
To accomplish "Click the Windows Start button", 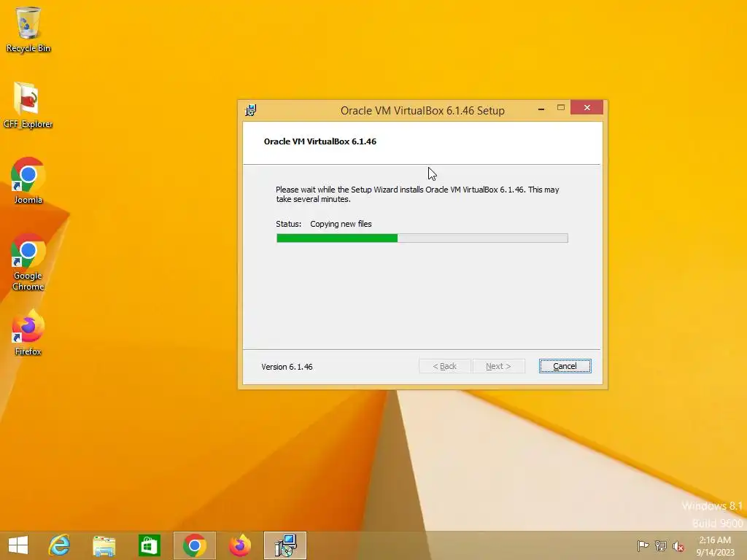I will (x=18, y=545).
